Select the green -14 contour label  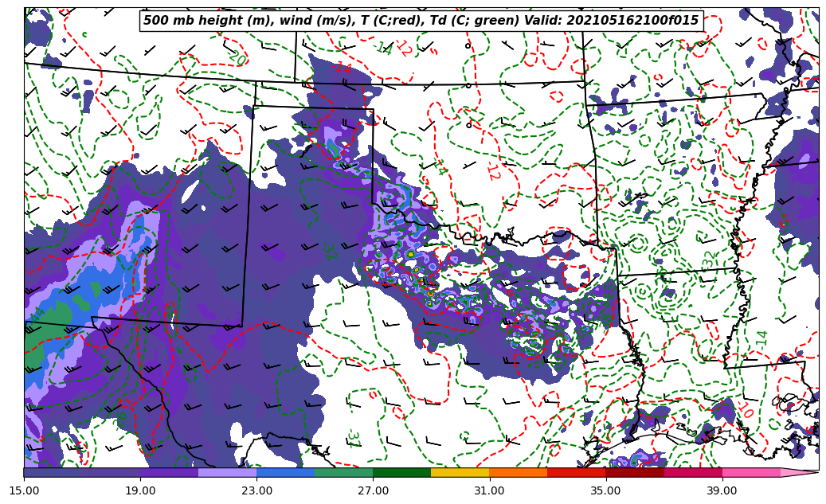click(x=761, y=339)
